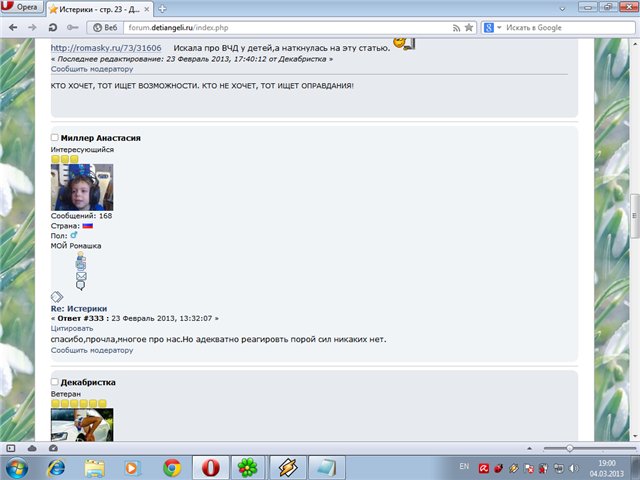Screen dimensions: 640x480
Task: Launch Internet Explorer from taskbar
Action: click(x=56, y=468)
